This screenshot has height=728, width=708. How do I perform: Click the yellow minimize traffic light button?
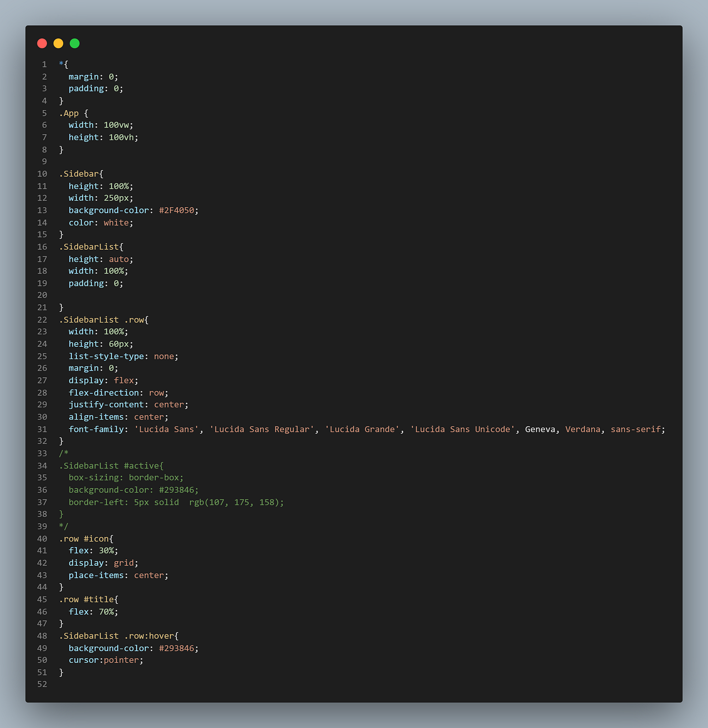point(58,43)
